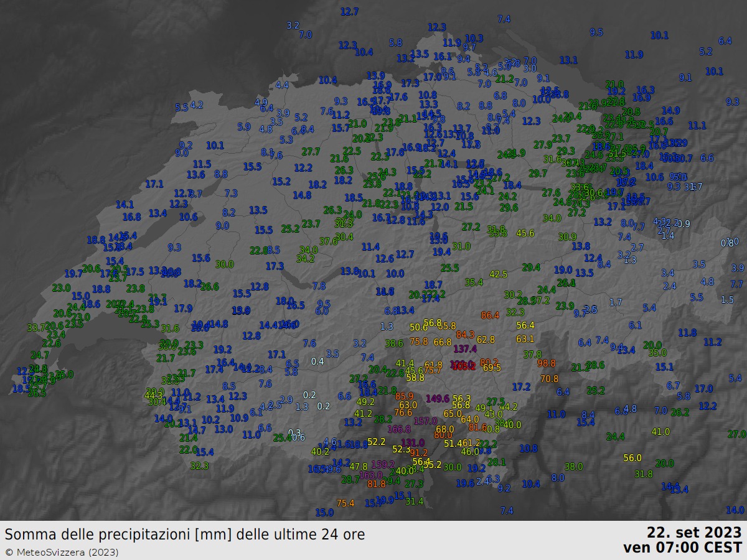747x560 pixels.
Task: Select the '159.2' precipitation value
Action: [383, 464]
